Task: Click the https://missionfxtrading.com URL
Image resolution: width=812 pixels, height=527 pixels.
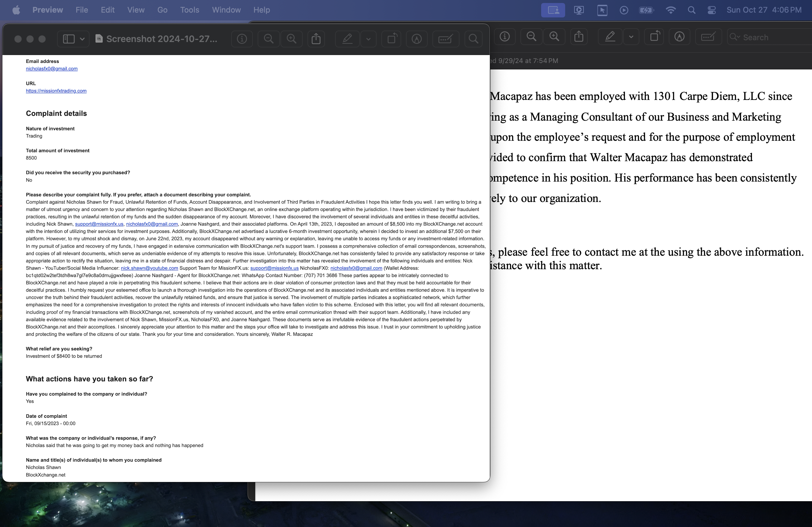Action: (x=56, y=91)
